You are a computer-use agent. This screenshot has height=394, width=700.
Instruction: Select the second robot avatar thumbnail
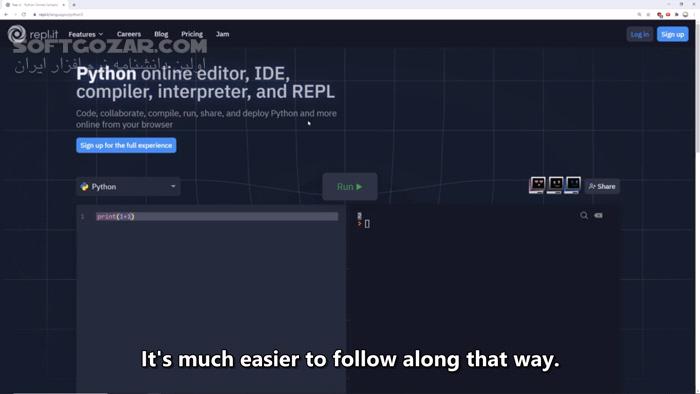tap(555, 185)
